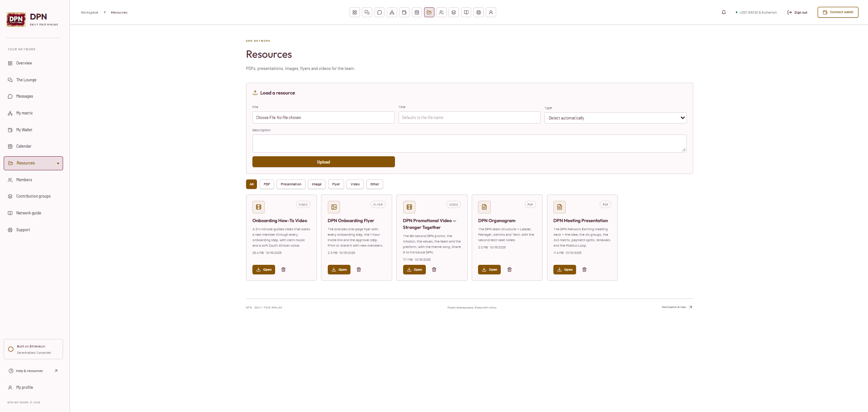Open calendar icon in top toolbar
The image size is (868, 412).
coord(417,12)
